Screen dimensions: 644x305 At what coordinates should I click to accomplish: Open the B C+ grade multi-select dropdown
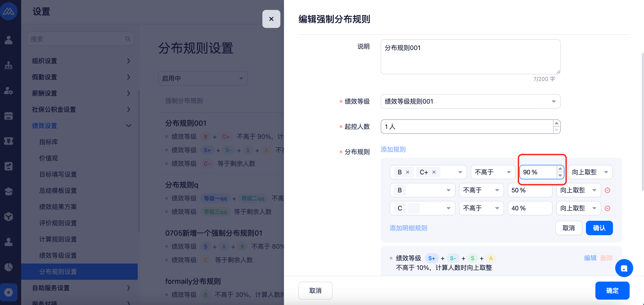[428, 172]
